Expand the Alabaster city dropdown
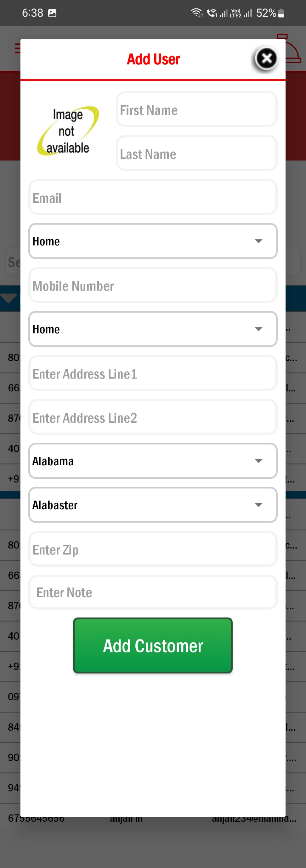306x868 pixels. tap(153, 505)
